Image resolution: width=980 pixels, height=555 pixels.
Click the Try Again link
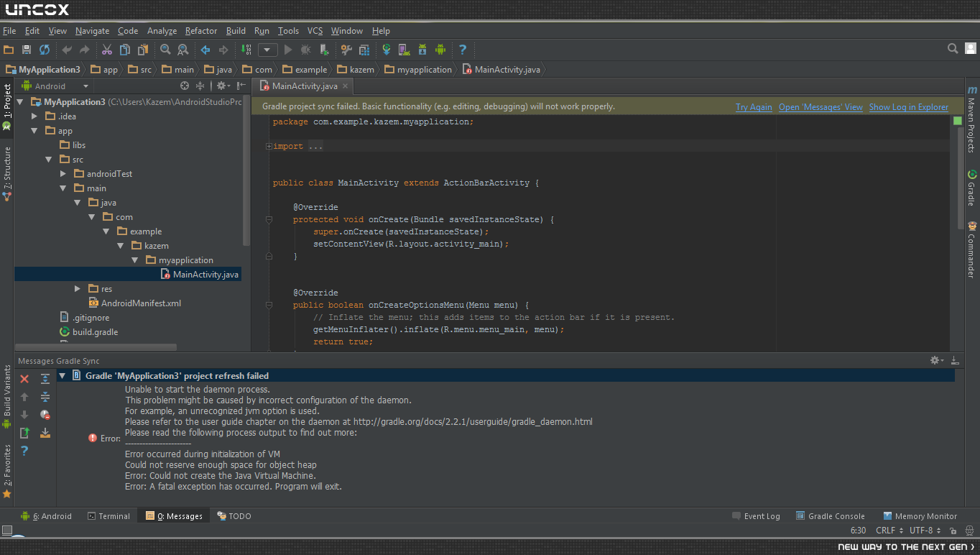tap(754, 107)
